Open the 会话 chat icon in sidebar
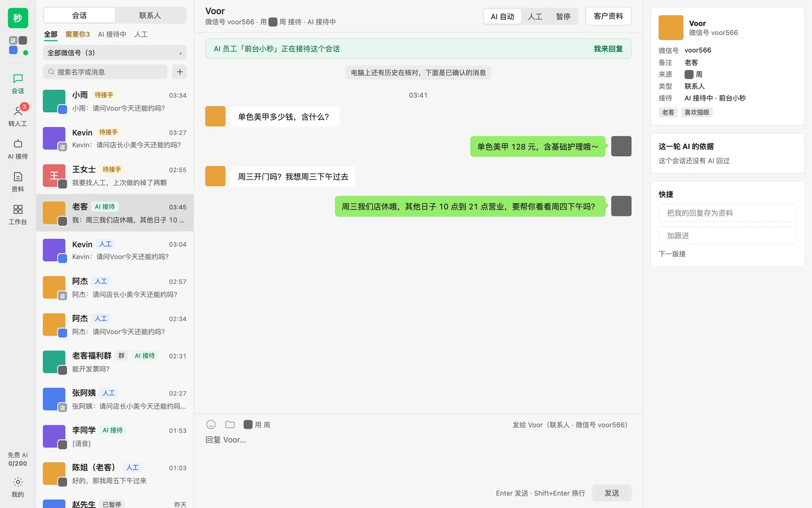The height and width of the screenshot is (508, 812). [18, 84]
